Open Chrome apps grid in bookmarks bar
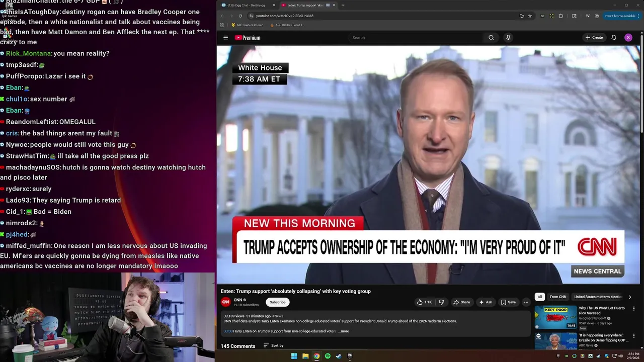This screenshot has height=362, width=644. [222, 25]
